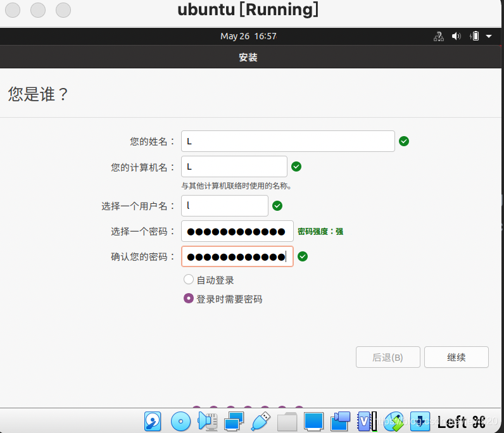Click the keyboard capture arrow icon in status bar

(420, 421)
